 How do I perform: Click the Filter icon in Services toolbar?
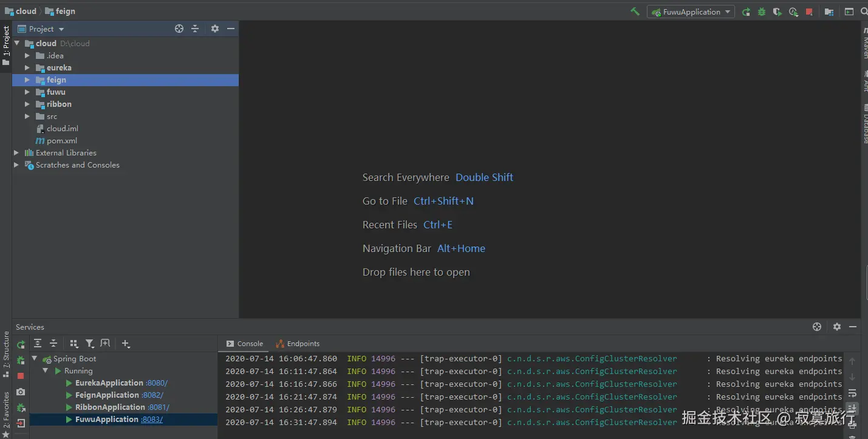point(89,344)
